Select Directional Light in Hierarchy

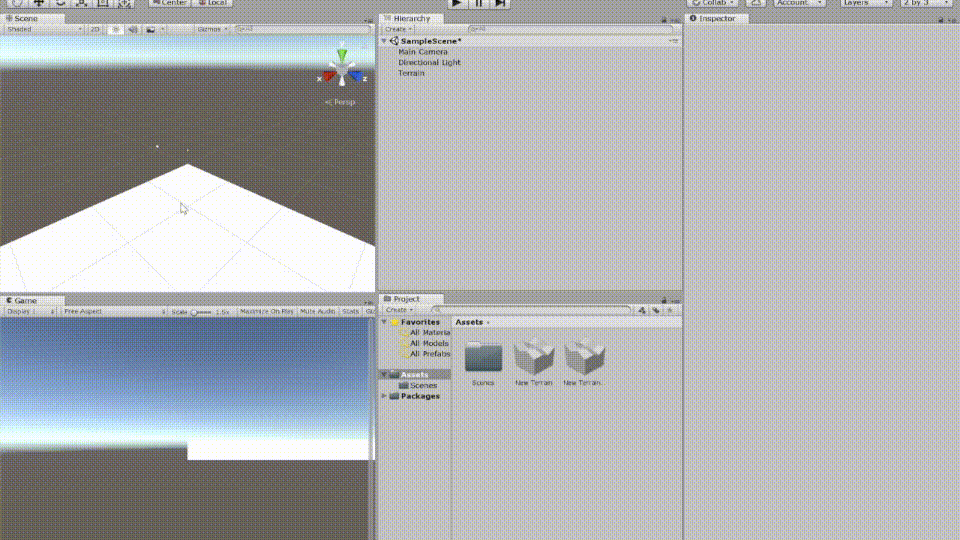point(429,62)
